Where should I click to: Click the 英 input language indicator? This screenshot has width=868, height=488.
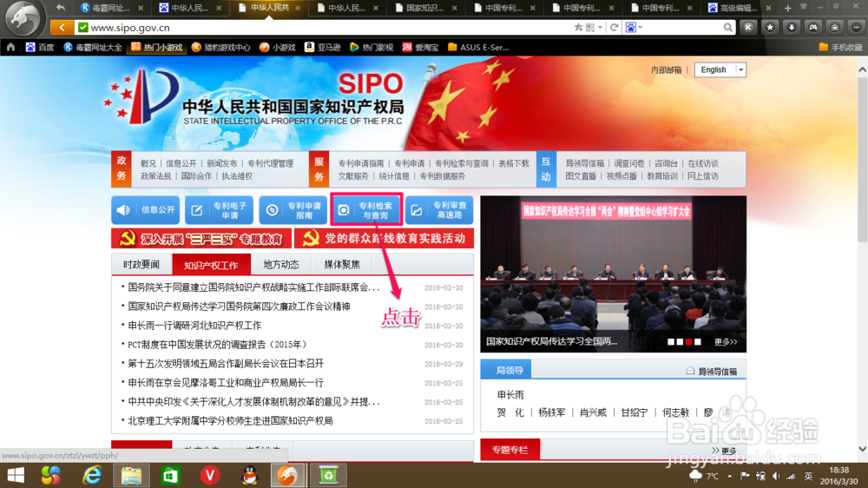(x=808, y=476)
